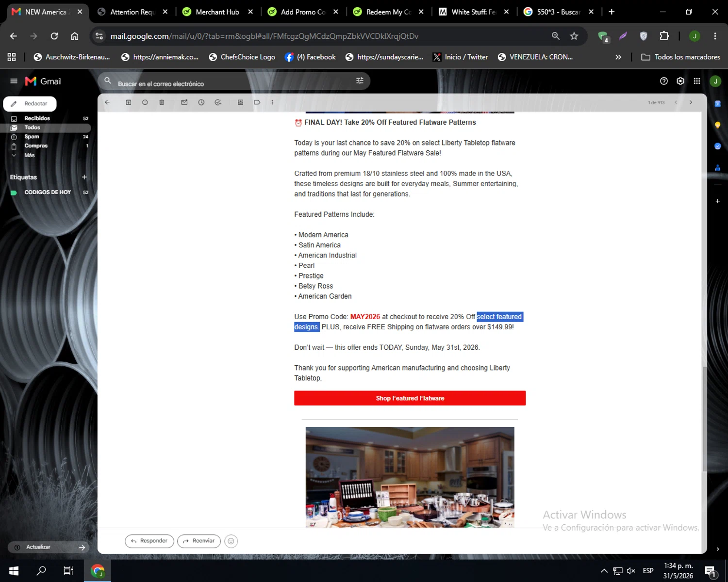Click the kitchen products image in the email
The height and width of the screenshot is (582, 728).
tap(410, 477)
